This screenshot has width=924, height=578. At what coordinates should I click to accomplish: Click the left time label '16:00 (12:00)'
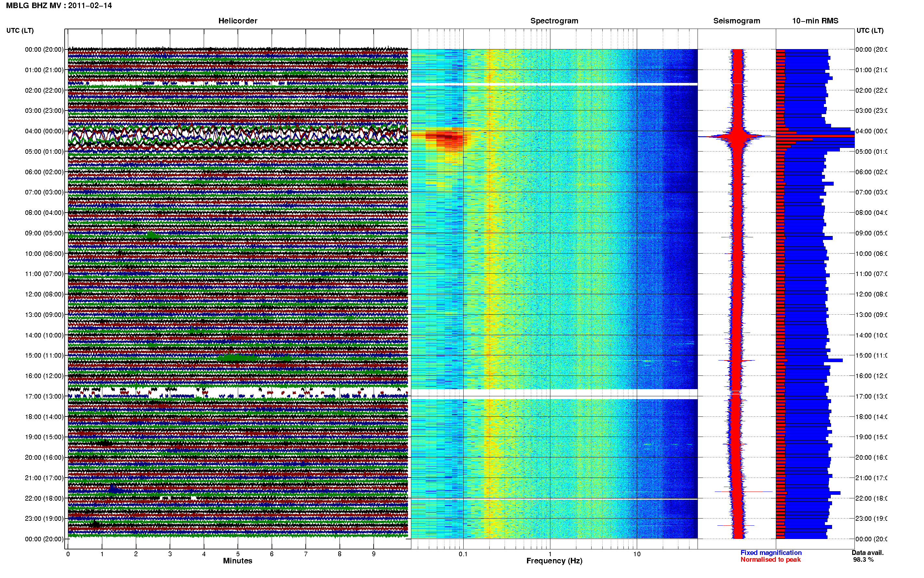pyautogui.click(x=44, y=376)
